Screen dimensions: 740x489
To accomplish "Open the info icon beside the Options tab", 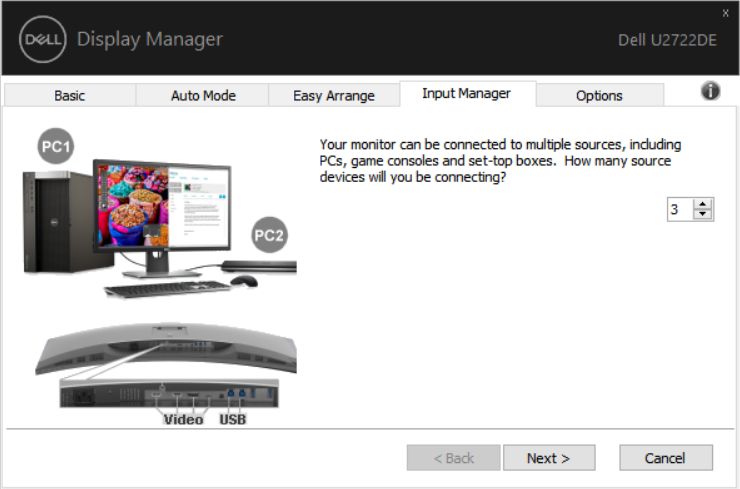I will tap(710, 91).
